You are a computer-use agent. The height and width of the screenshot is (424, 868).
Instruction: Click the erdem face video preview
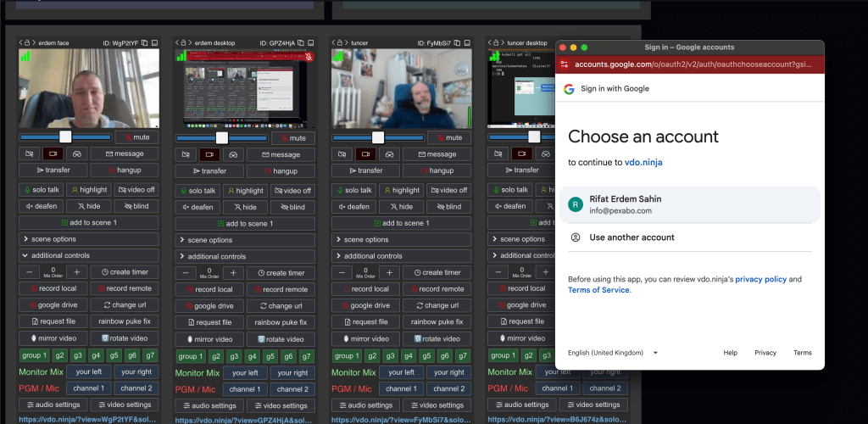[89, 88]
